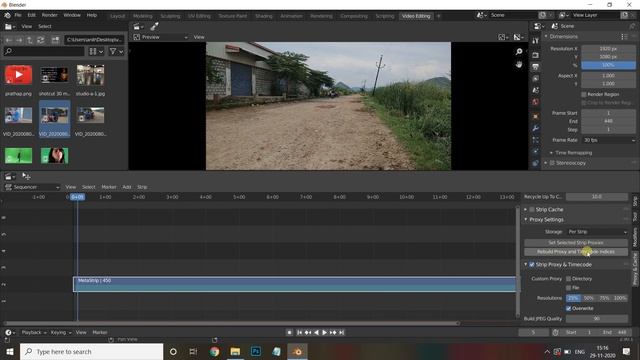
Task: Click the file browser search field
Action: point(44,51)
